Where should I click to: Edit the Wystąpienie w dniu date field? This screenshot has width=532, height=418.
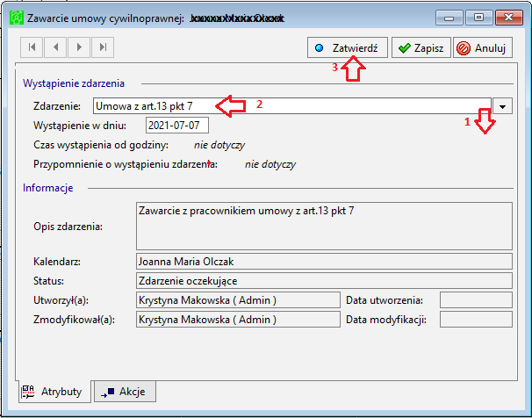pos(177,126)
